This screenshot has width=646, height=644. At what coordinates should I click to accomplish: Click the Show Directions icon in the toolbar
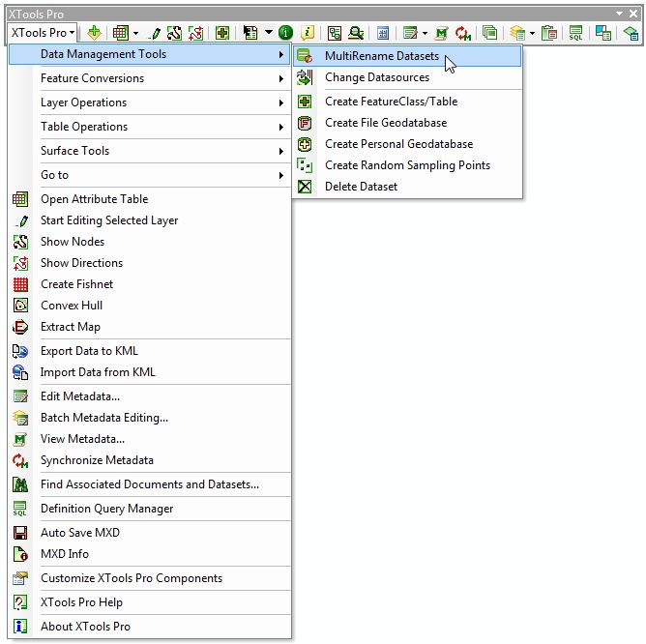coord(195,33)
